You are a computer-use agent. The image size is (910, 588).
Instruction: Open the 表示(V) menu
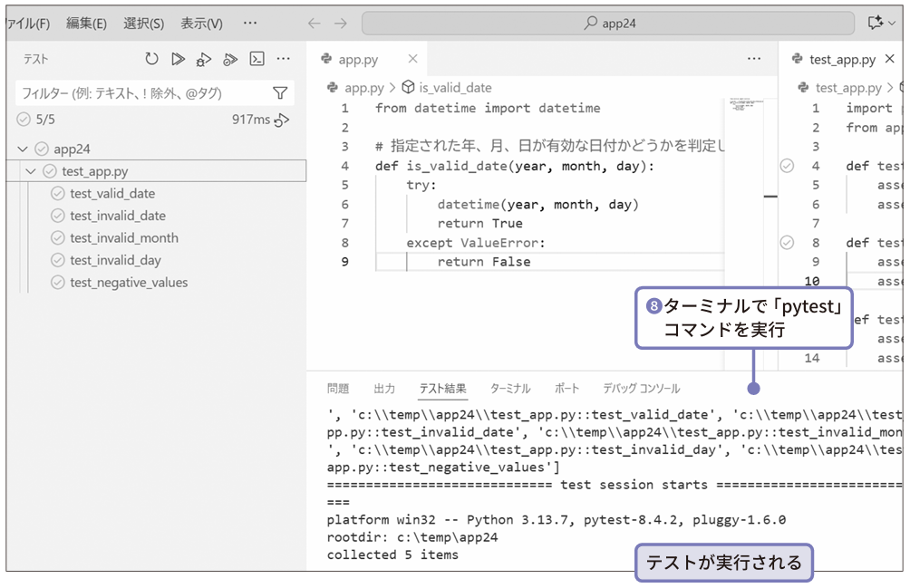pos(201,24)
